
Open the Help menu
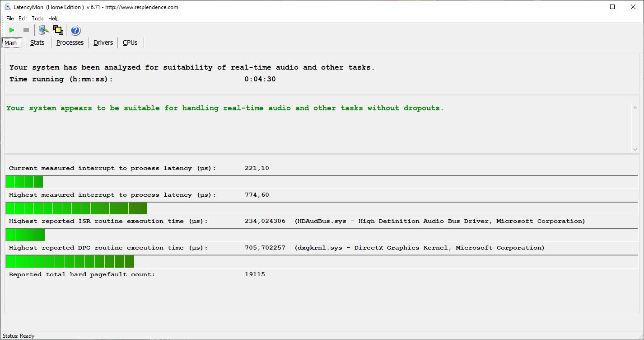click(53, 19)
